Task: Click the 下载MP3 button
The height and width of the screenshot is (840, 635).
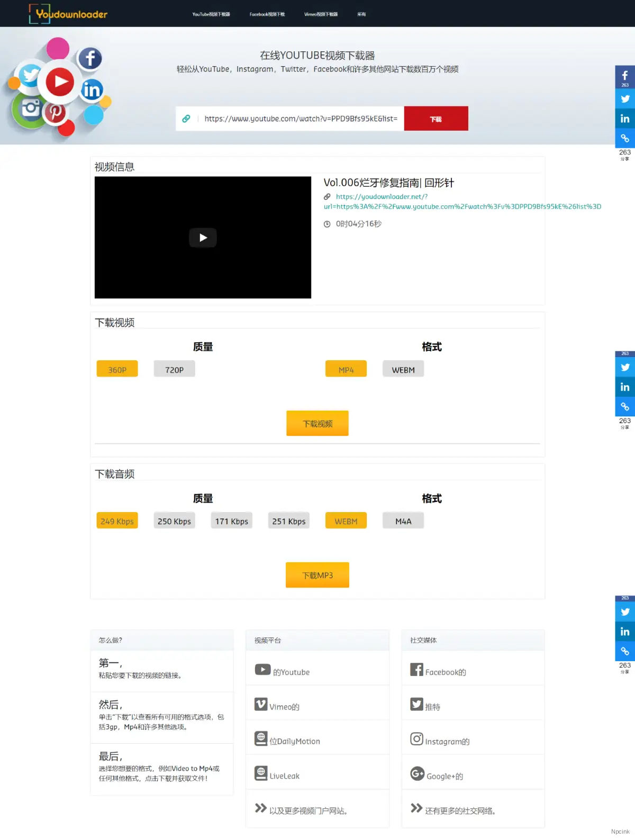Action: [317, 575]
